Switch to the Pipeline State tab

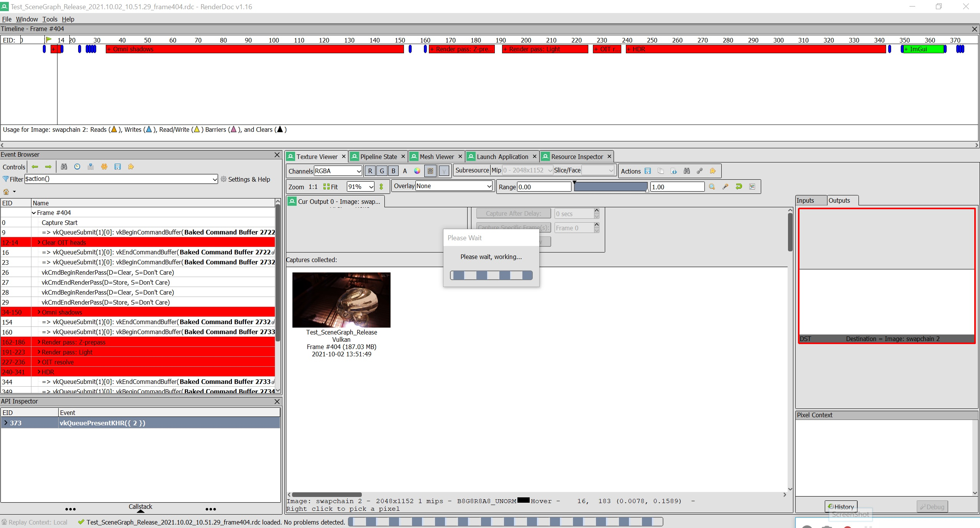pyautogui.click(x=378, y=156)
